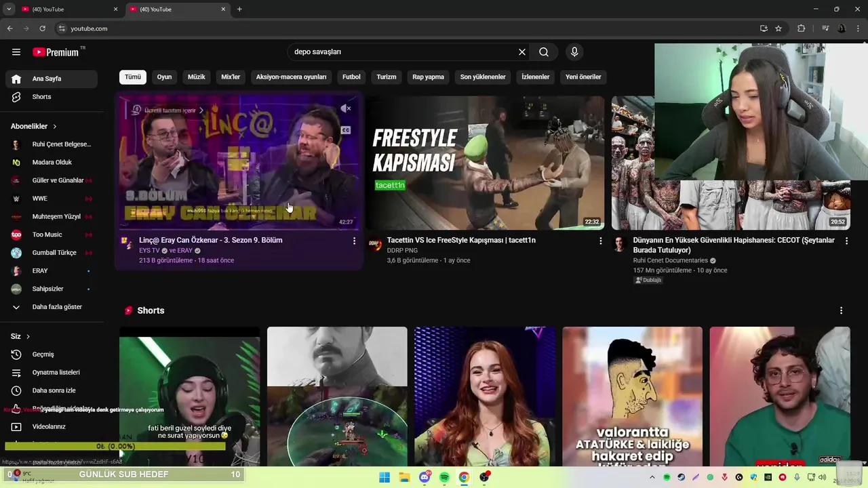This screenshot has height=488, width=868.
Task: Start voice search with the microphone
Action: click(574, 52)
